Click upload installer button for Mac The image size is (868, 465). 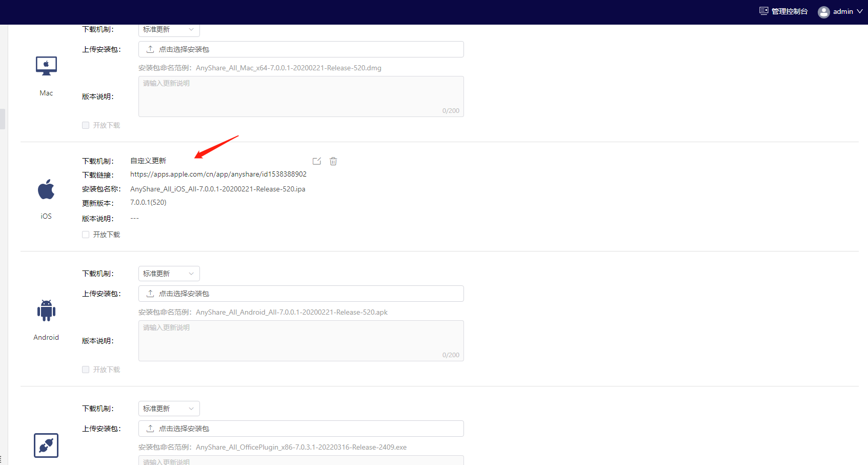coord(301,49)
